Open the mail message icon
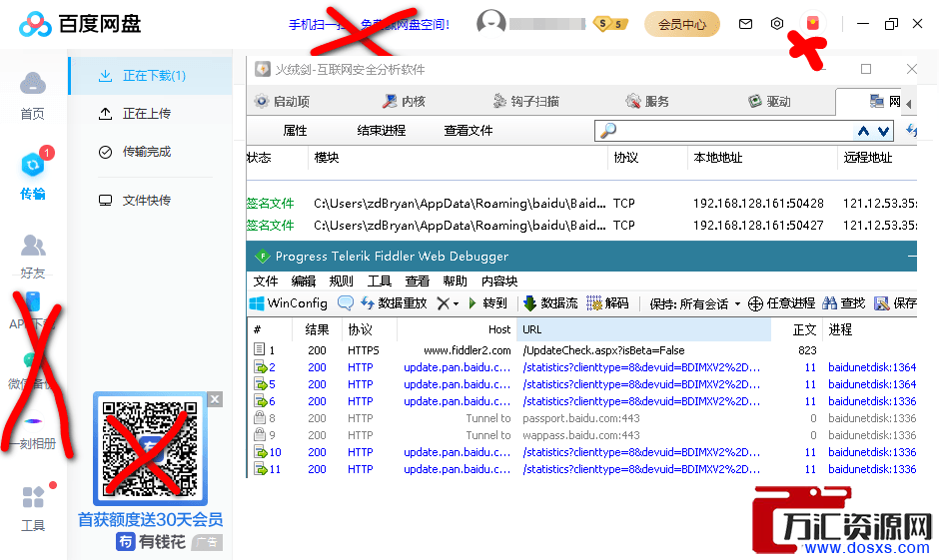 coord(745,24)
